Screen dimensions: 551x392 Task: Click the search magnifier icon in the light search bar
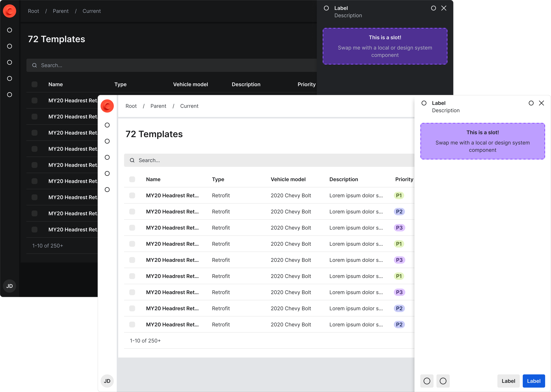pyautogui.click(x=132, y=160)
